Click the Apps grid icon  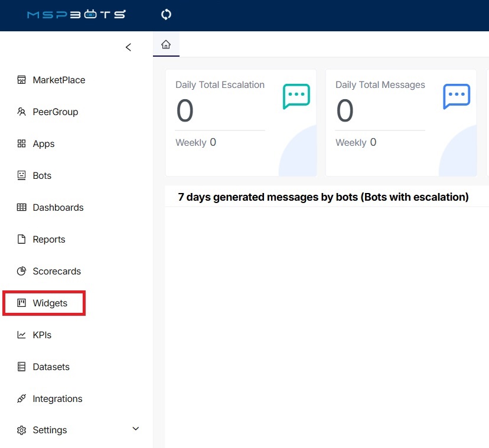pyautogui.click(x=22, y=144)
